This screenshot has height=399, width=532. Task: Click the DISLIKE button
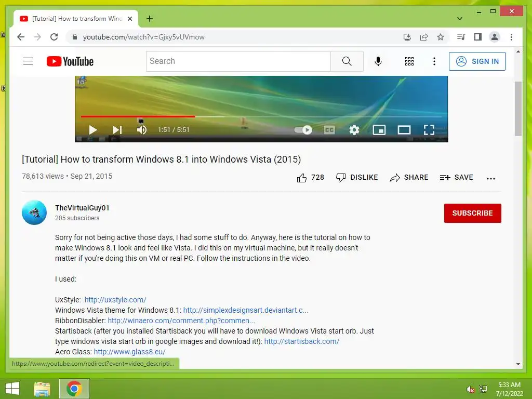click(356, 178)
